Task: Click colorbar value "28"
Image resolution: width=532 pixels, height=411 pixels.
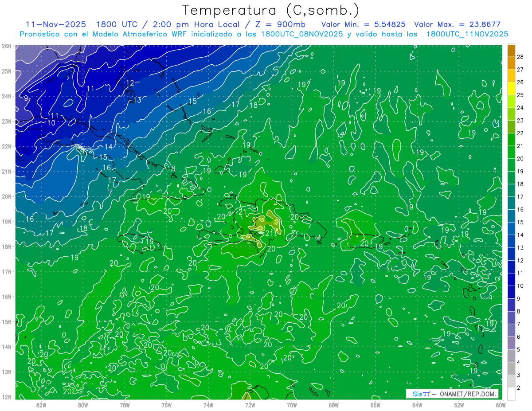Action: 520,57
